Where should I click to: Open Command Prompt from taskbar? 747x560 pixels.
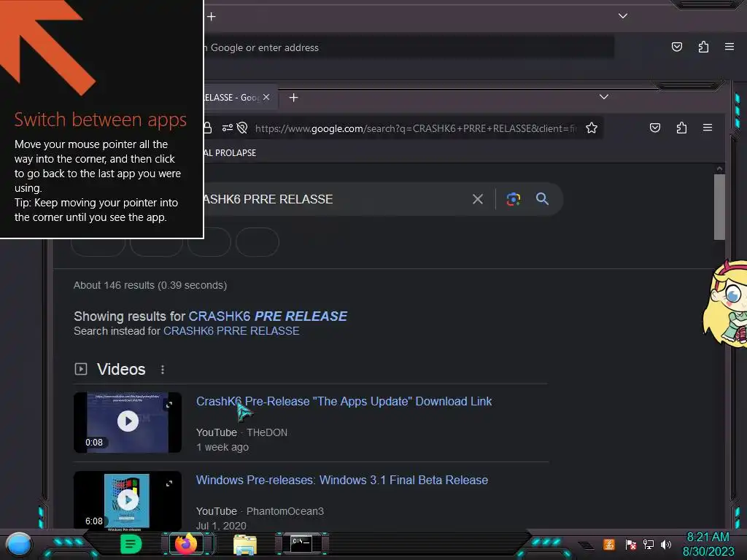(x=301, y=544)
